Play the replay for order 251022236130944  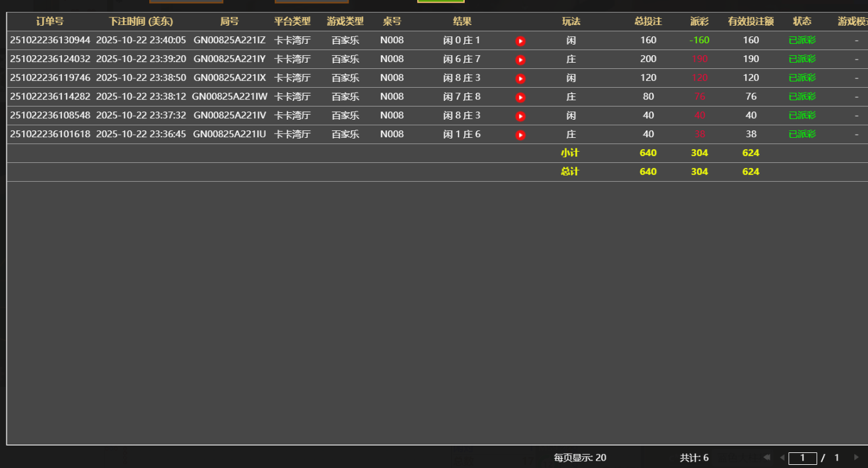pos(520,40)
